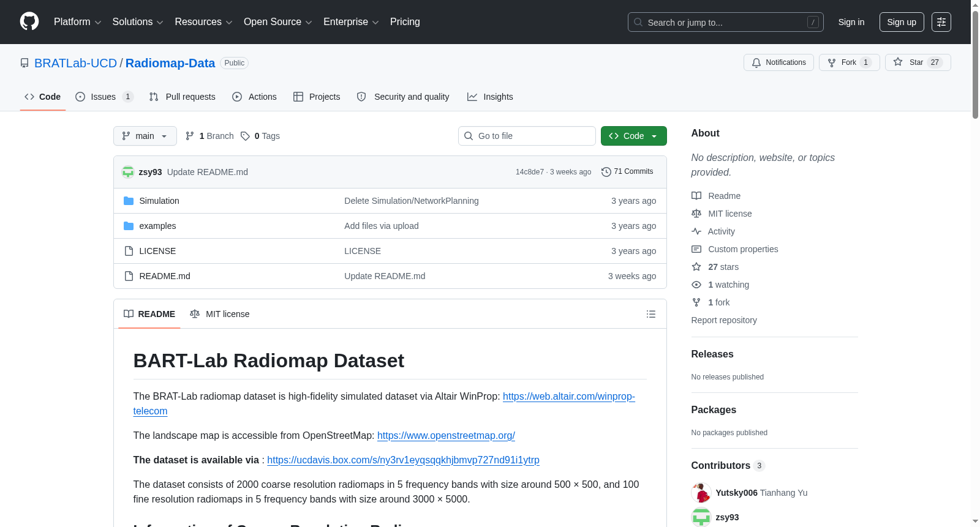Switch to the Security and quality tab
This screenshot has width=980, height=527.
(403, 97)
